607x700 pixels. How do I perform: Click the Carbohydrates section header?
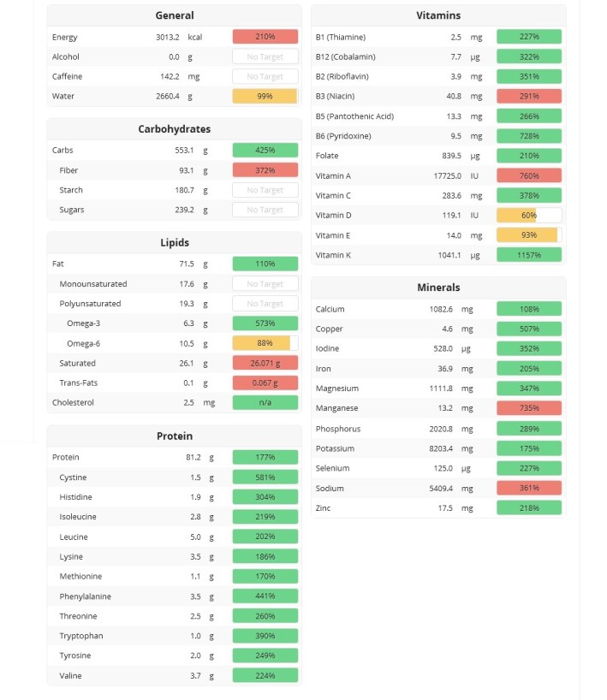tap(174, 129)
